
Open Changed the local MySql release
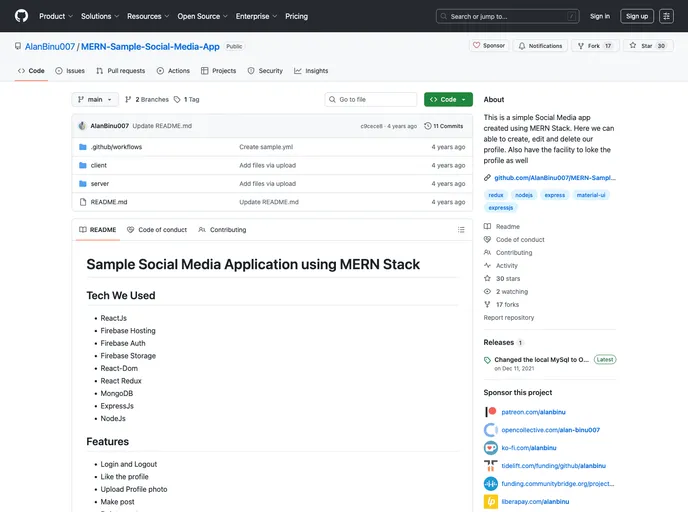[541, 360]
